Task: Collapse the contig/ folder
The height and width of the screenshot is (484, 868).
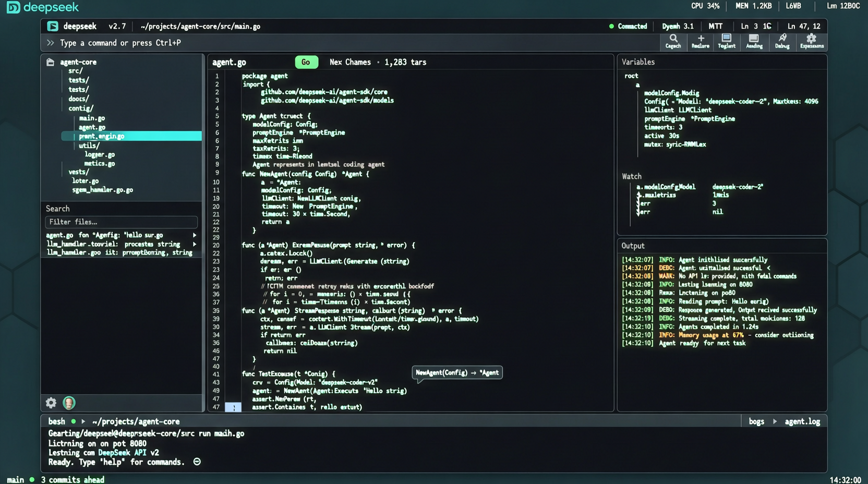Action: [x=81, y=108]
